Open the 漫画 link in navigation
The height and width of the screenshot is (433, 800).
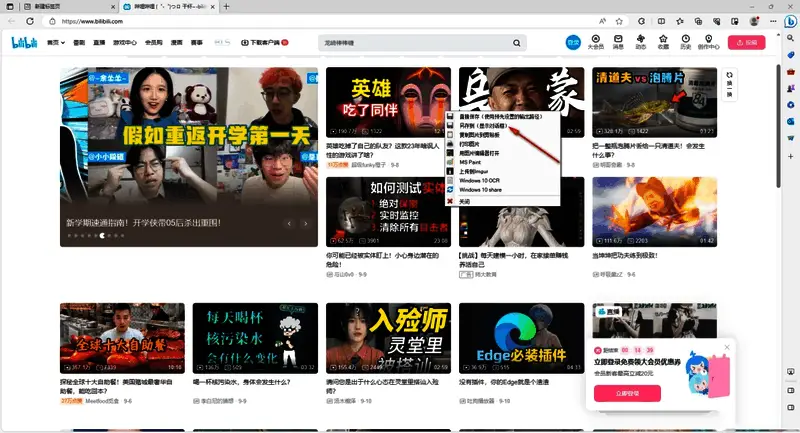point(177,43)
